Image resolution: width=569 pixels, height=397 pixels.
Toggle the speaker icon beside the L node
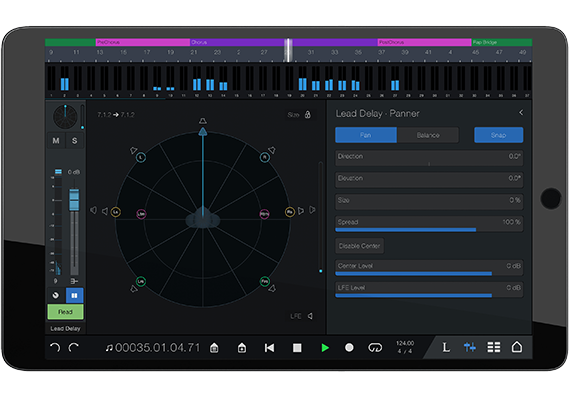click(x=133, y=150)
